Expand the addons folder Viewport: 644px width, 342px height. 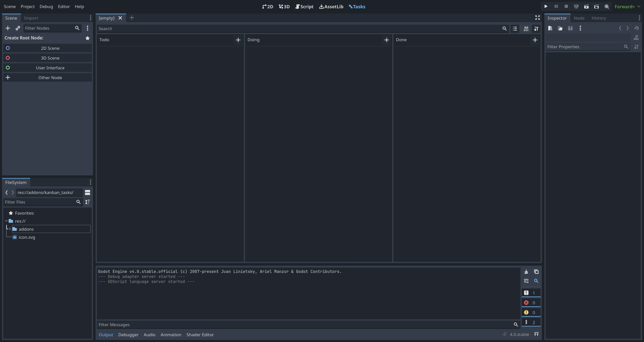(x=10, y=229)
